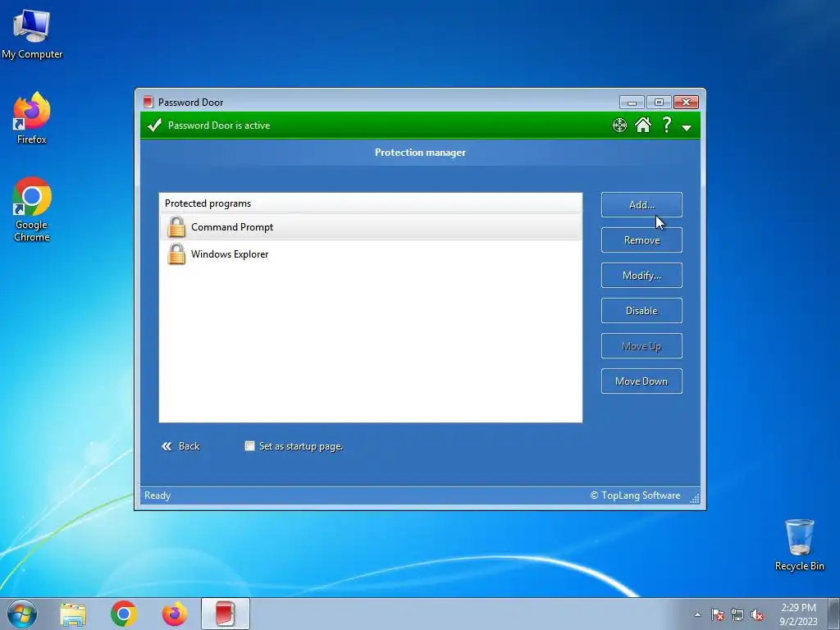Viewport: 840px width, 630px height.
Task: Select Command Prompt in protected programs
Action: (x=370, y=227)
